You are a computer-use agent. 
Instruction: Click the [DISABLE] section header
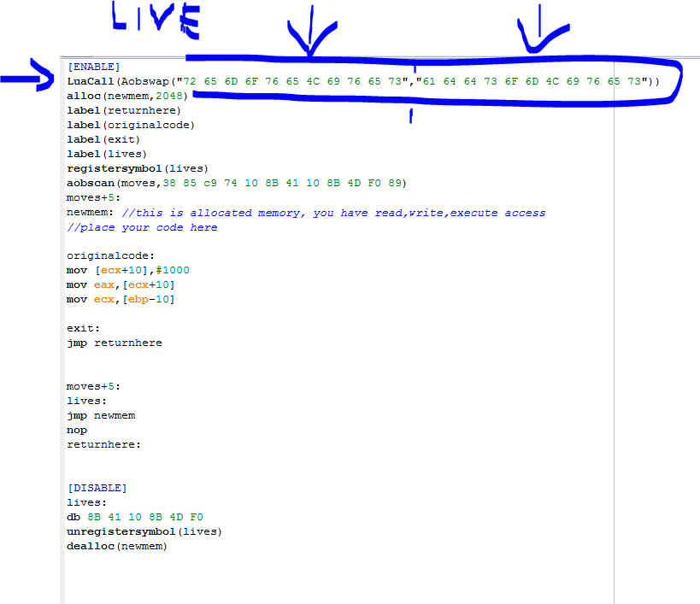[x=97, y=488]
